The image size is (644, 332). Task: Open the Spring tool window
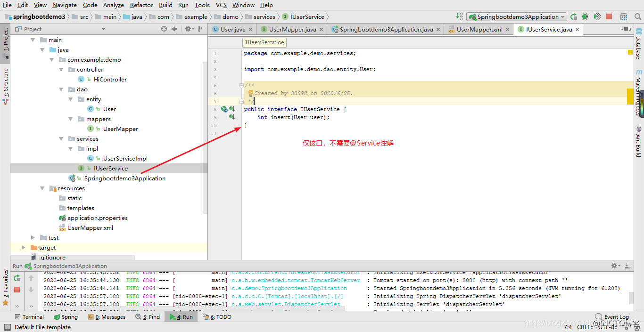coord(66,317)
